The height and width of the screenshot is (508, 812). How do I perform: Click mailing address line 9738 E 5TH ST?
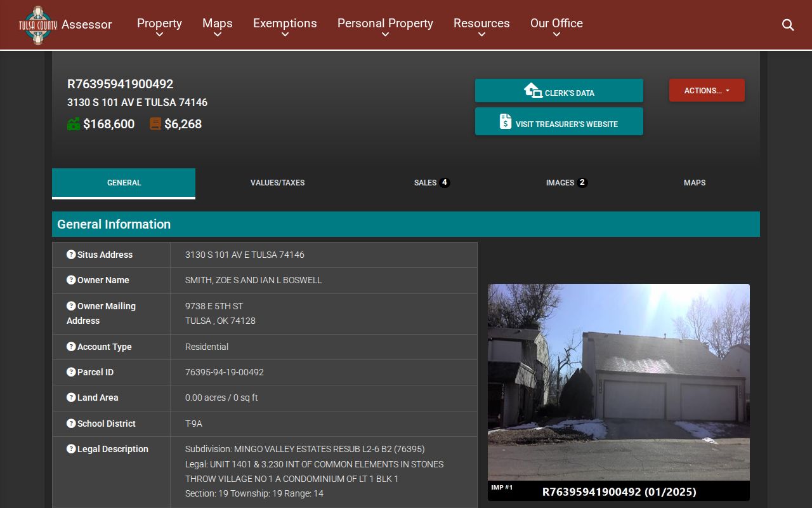coord(214,306)
